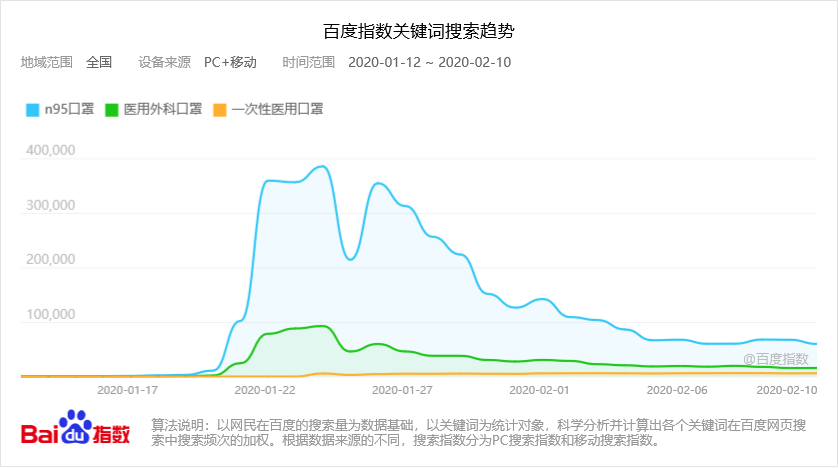
Task: Click the green 医用外科口罩 legend swatch
Action: pyautogui.click(x=112, y=110)
